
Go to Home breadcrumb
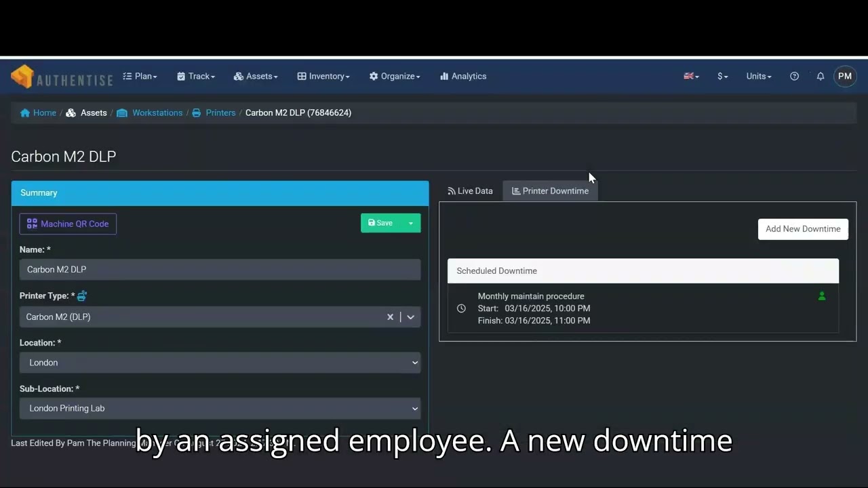[38, 113]
